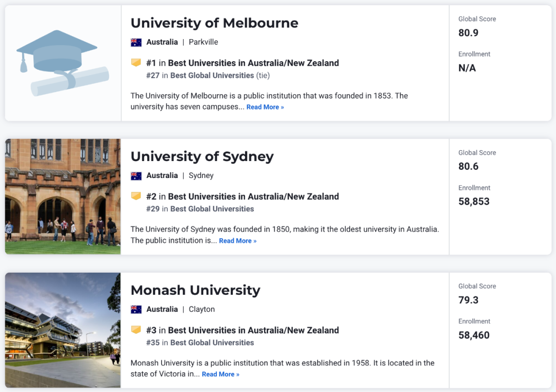
Task: Open the #29 in Best Global Universities ranking
Action: 200,209
